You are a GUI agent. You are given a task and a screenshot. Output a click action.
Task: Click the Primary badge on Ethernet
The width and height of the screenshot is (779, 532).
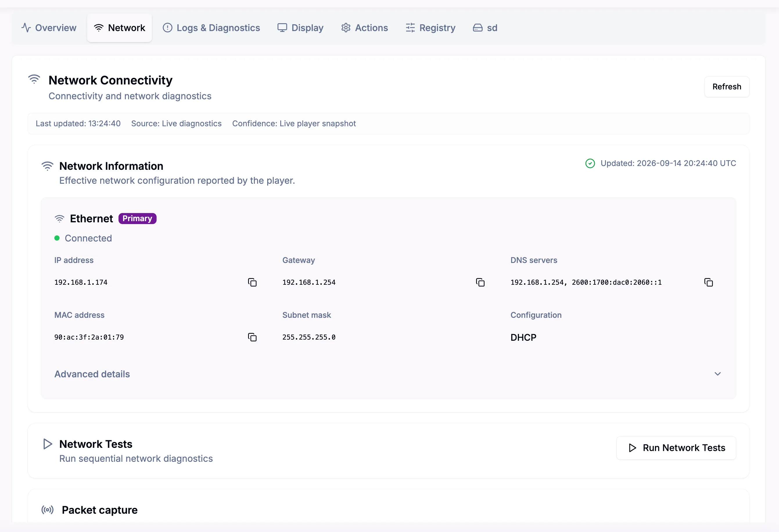pos(137,219)
